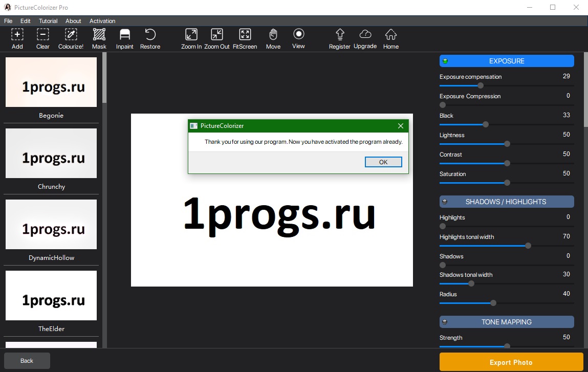Click the Shadows slider handle

coord(443,265)
